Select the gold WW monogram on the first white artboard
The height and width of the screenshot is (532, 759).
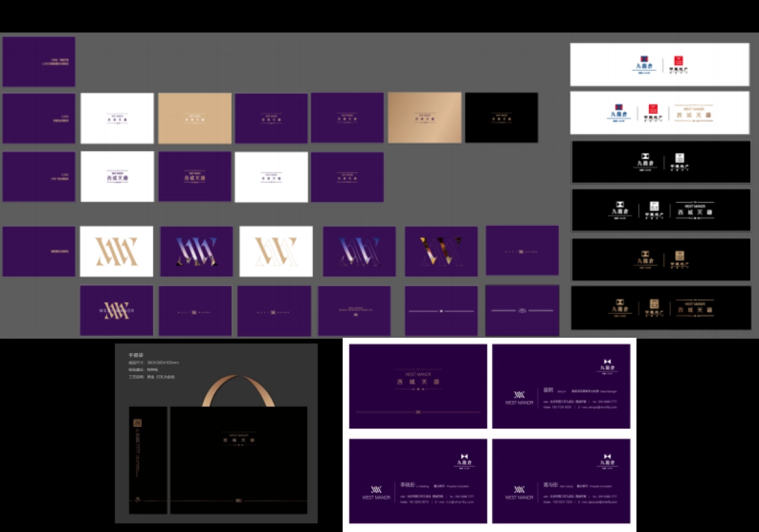pyautogui.click(x=116, y=251)
